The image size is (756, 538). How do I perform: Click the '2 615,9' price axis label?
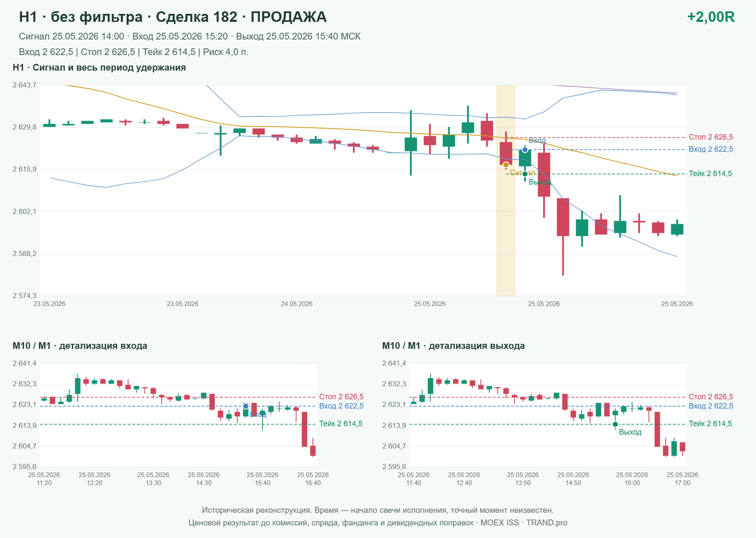click(24, 169)
